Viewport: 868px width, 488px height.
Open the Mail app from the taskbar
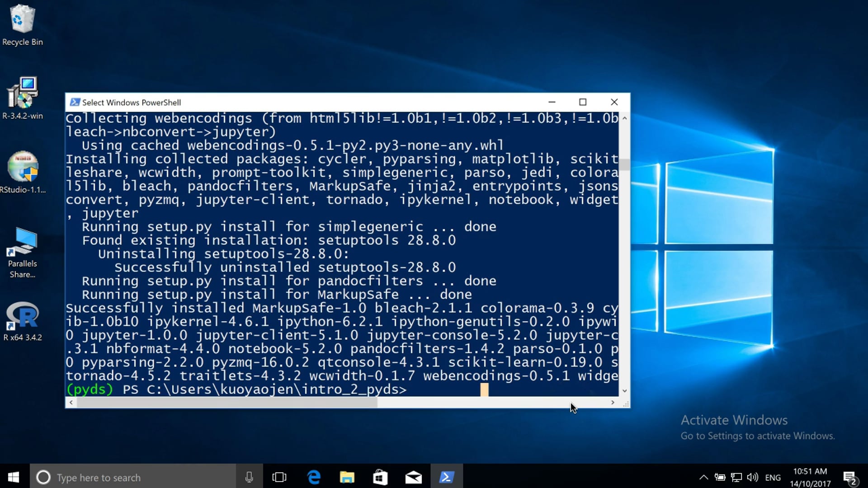413,477
